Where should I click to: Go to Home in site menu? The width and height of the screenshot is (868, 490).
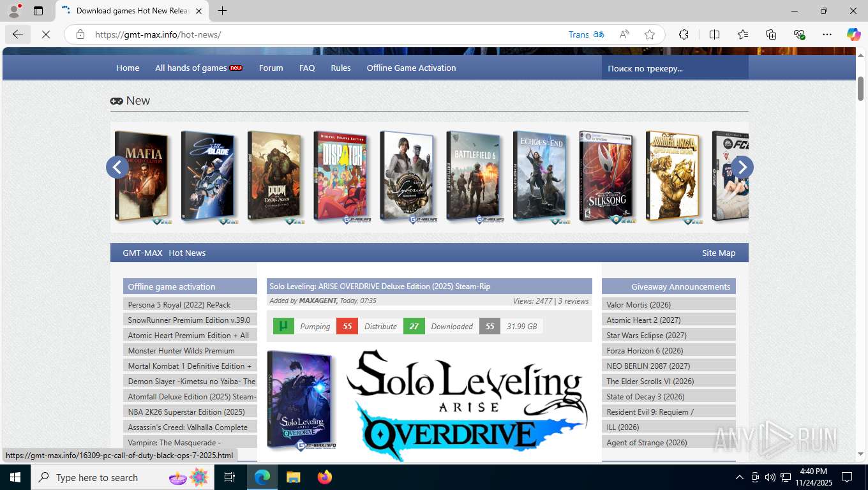(x=128, y=68)
